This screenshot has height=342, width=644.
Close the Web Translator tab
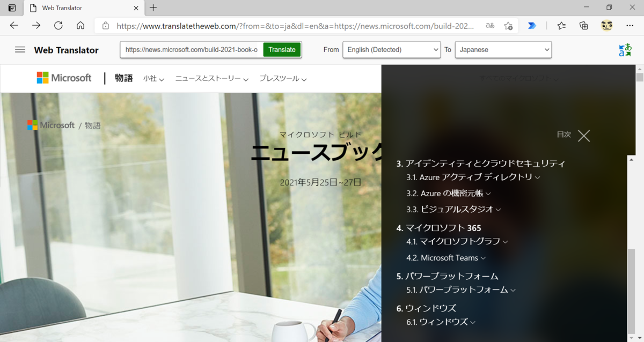point(136,8)
